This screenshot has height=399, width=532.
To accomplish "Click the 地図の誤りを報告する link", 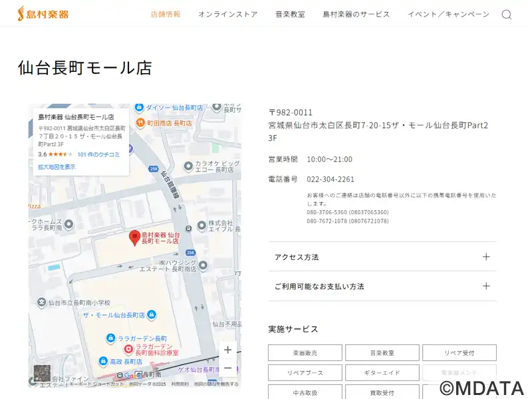I will (216, 384).
